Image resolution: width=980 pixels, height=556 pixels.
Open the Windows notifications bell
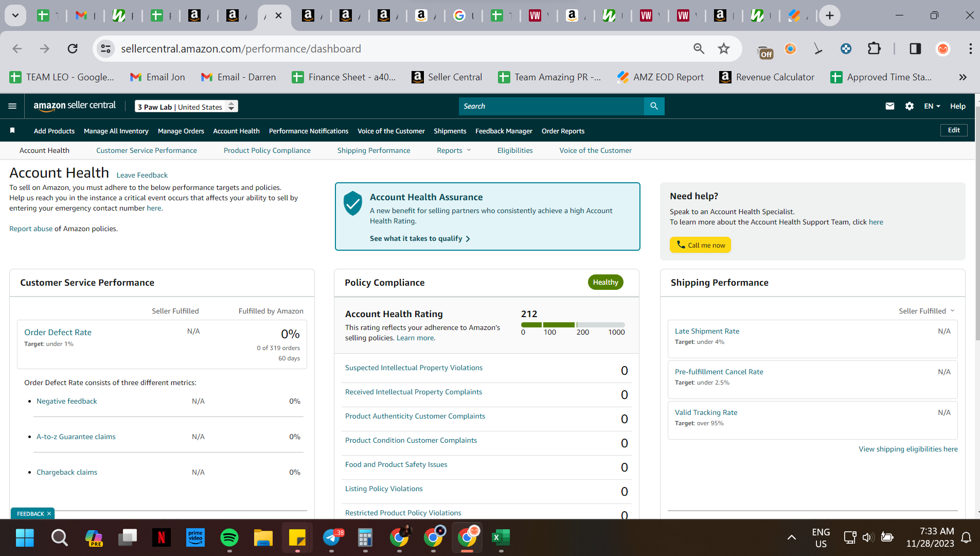[x=966, y=537]
